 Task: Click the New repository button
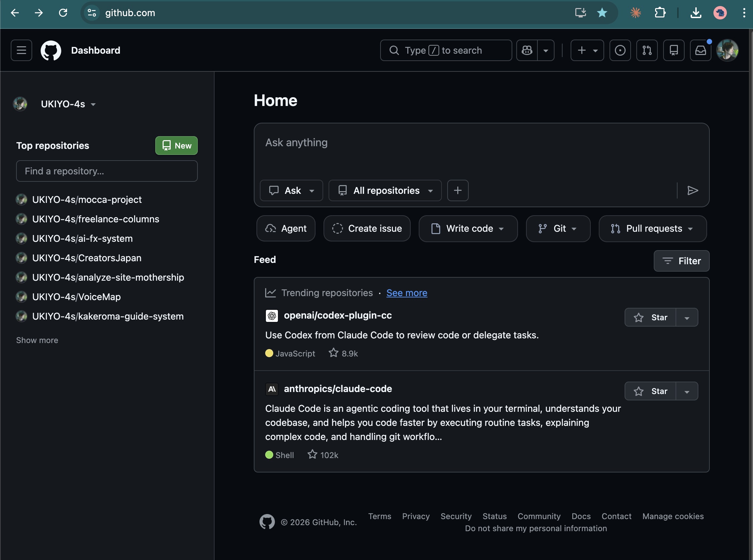[177, 146]
